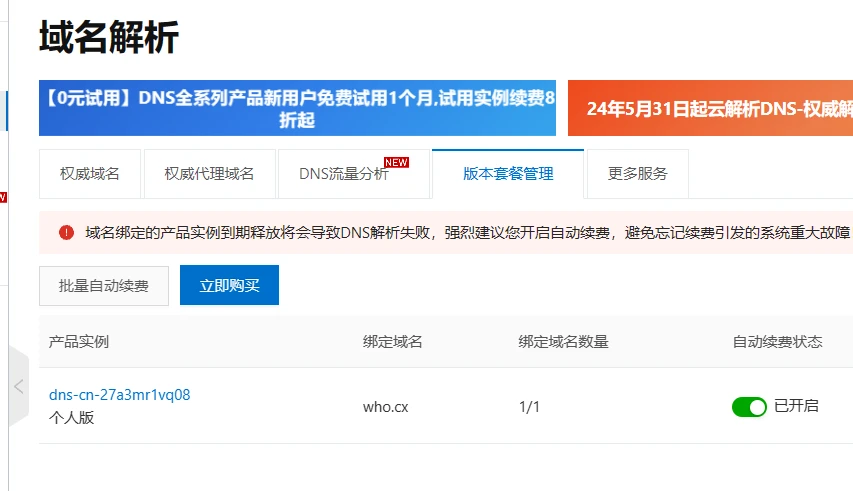Click the 版本套餐管理 tab

507,173
